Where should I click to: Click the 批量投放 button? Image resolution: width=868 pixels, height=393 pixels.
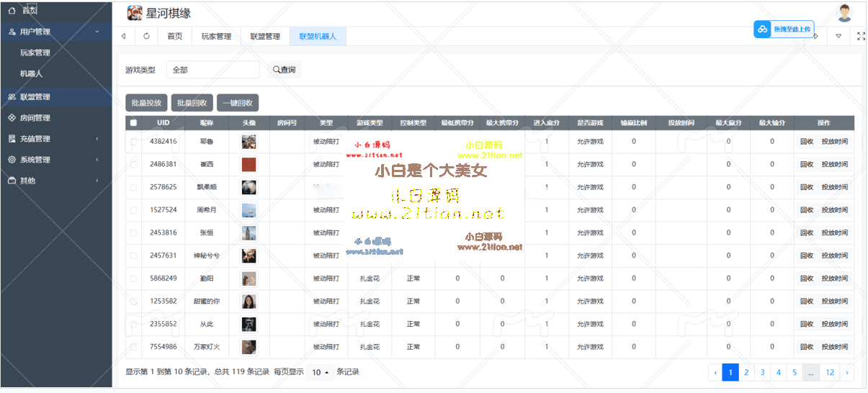click(146, 103)
